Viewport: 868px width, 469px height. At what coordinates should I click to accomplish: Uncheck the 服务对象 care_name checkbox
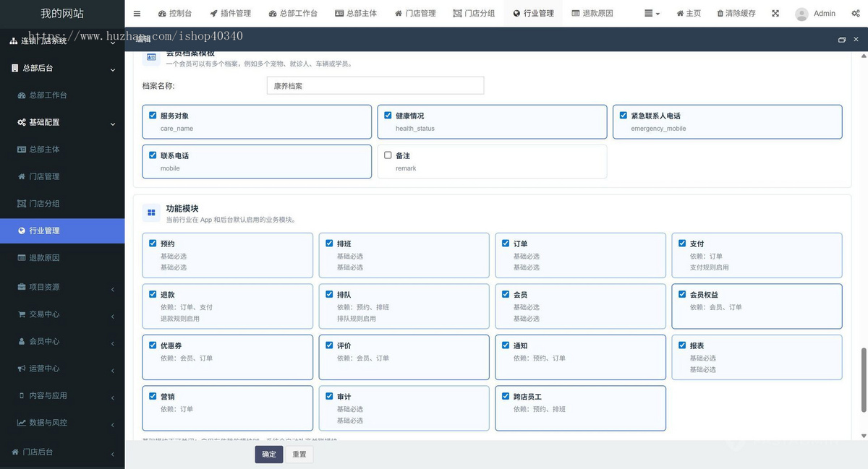153,116
